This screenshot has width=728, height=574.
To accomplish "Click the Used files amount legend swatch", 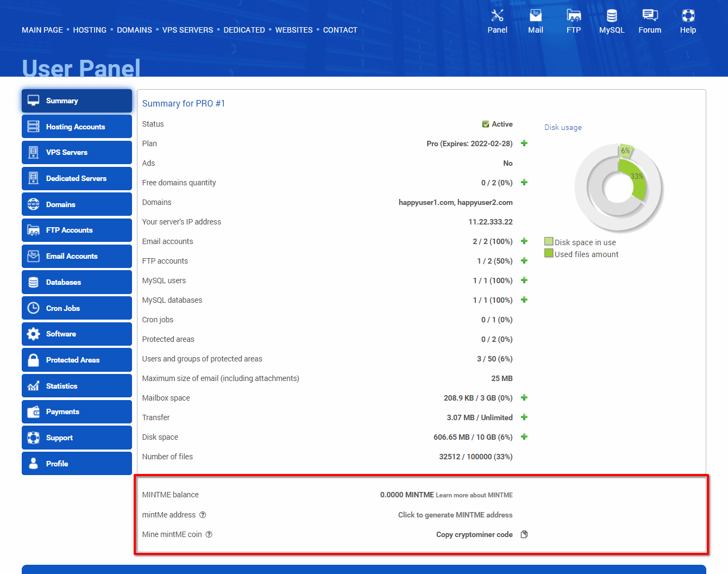I will pos(549,253).
